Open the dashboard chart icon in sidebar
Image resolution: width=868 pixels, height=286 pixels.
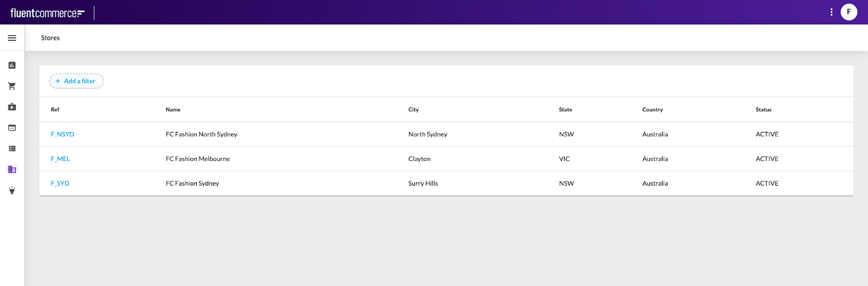click(x=12, y=65)
